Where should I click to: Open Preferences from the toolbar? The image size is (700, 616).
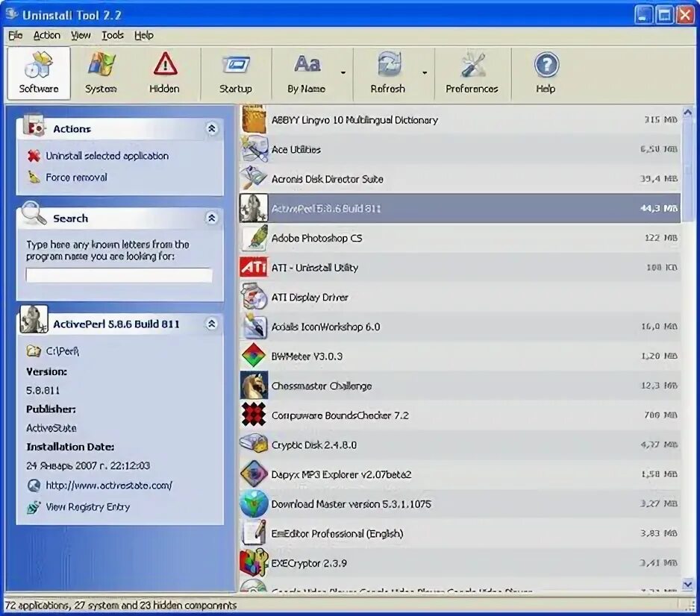click(x=472, y=74)
